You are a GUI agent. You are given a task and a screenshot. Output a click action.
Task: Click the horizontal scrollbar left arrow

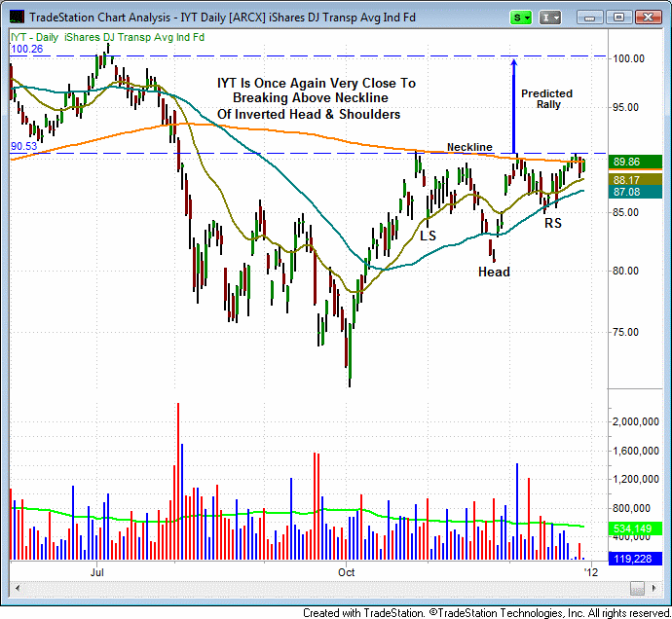point(17,588)
